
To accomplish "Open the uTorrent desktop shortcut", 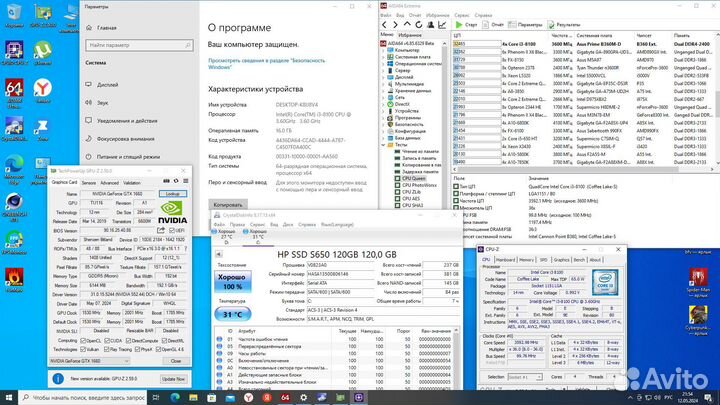I will click(44, 48).
